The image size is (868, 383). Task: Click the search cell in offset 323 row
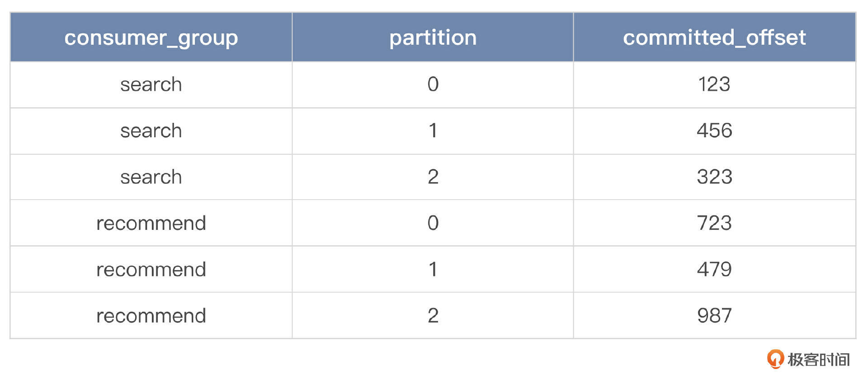click(151, 177)
